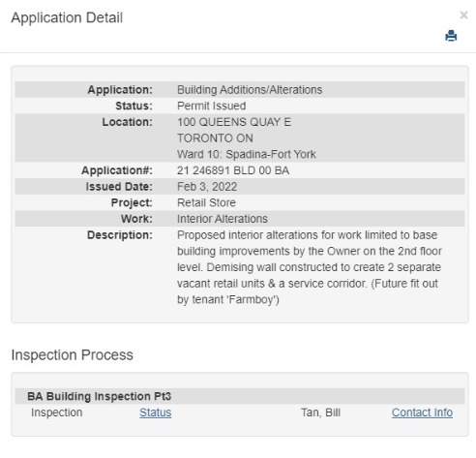Print the application detail page
This screenshot has height=458, width=476.
pos(451,36)
